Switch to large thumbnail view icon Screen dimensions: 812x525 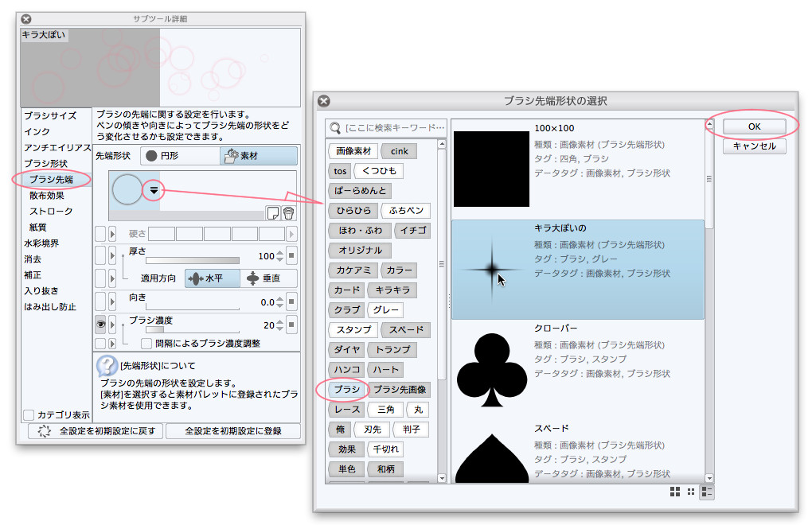point(675,492)
